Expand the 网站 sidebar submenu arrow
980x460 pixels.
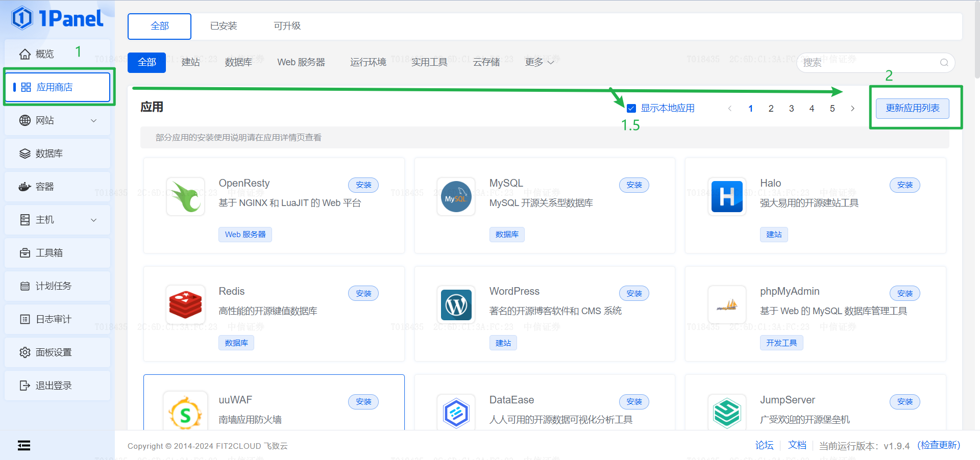[93, 120]
